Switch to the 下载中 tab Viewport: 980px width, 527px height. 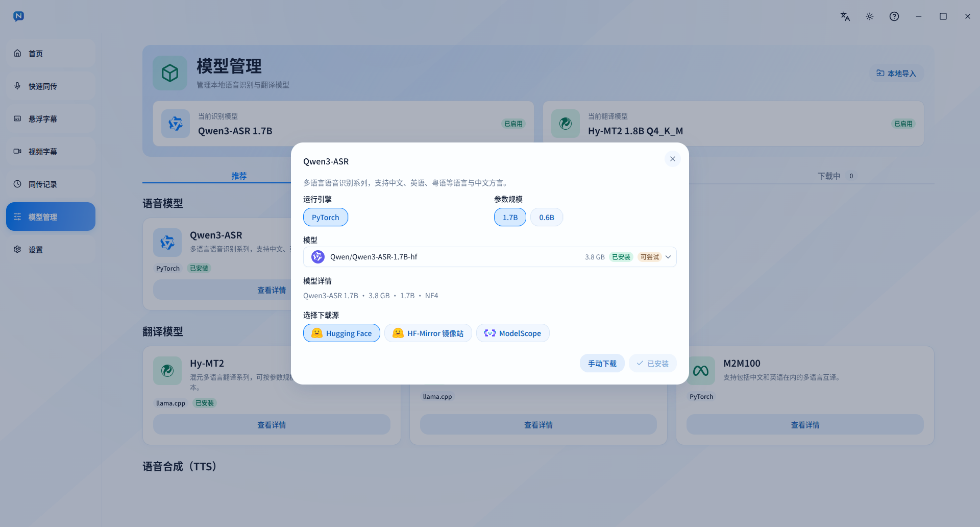click(836, 176)
